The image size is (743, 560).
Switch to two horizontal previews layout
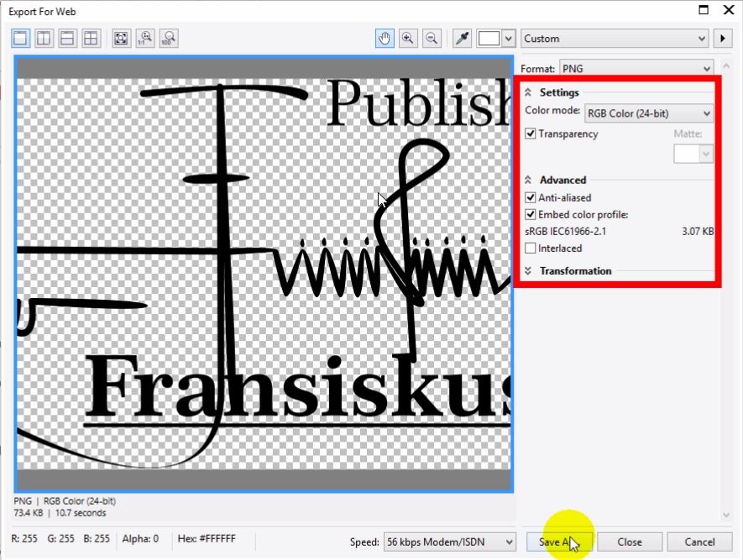click(x=67, y=39)
